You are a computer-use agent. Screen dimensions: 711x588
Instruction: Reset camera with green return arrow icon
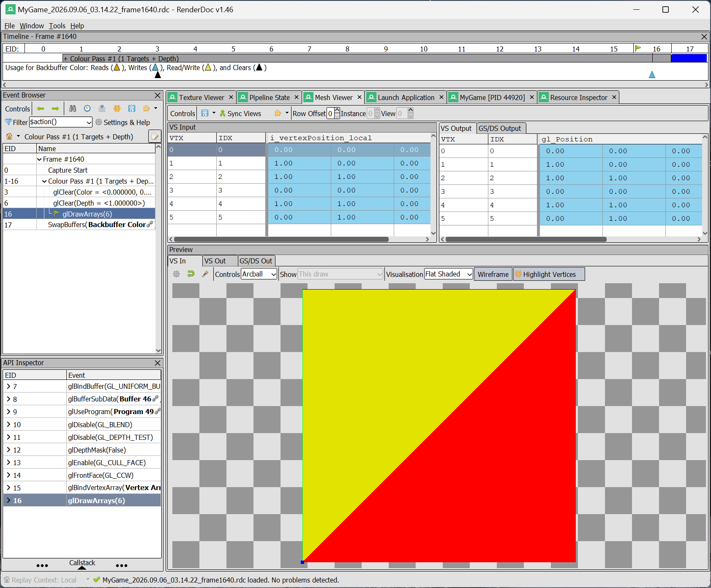click(x=191, y=274)
